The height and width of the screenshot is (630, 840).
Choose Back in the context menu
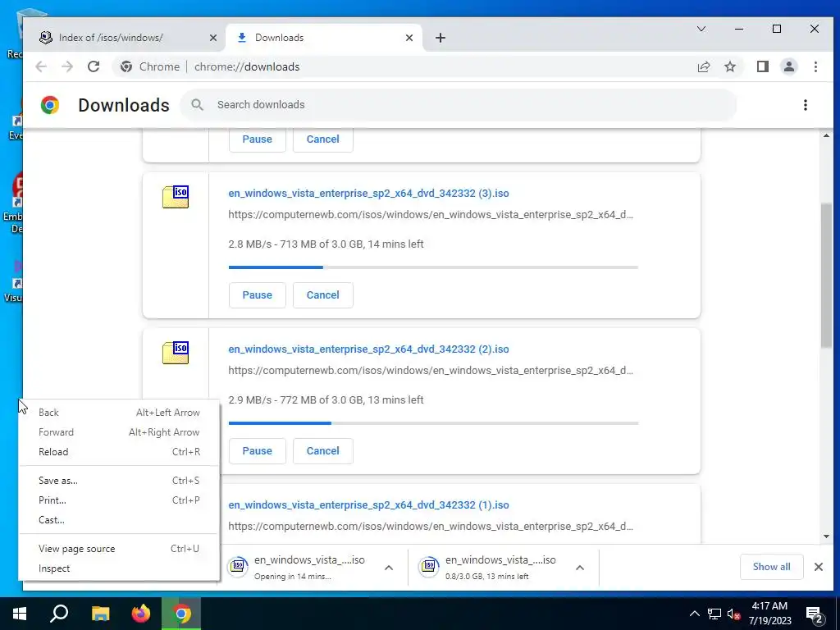[119, 413]
